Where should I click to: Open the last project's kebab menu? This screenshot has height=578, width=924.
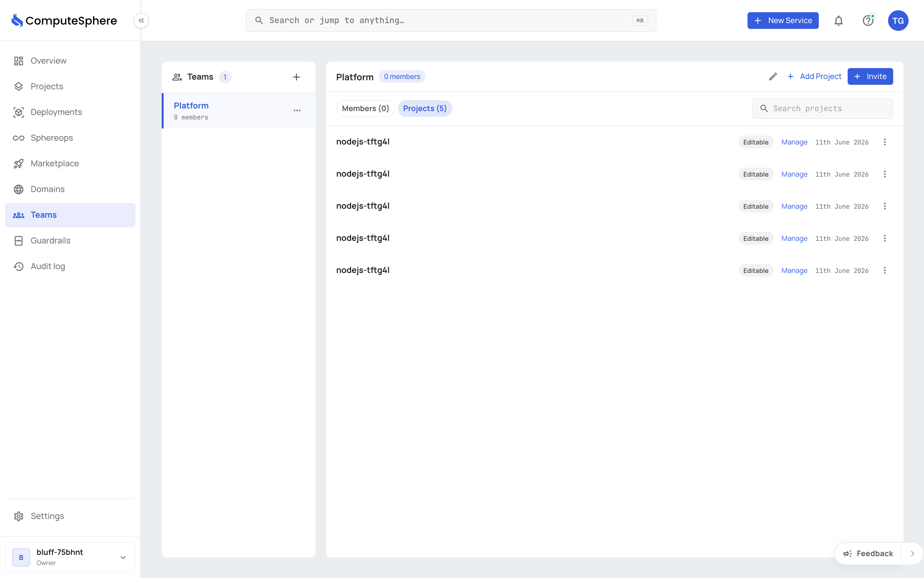885,271
